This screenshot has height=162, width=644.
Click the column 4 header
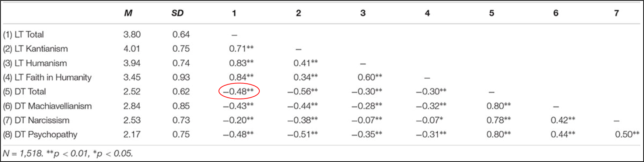pos(427,13)
